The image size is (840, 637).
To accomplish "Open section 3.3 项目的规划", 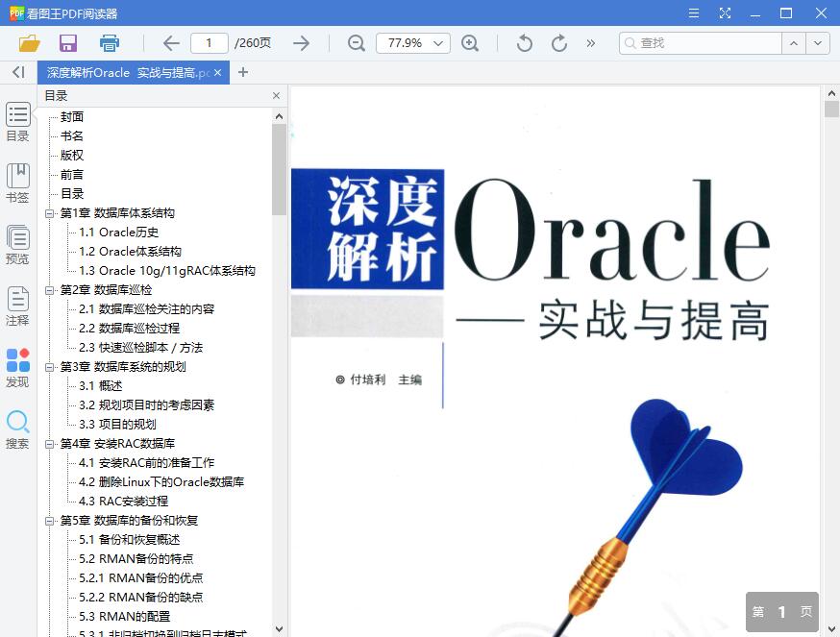I will point(117,425).
